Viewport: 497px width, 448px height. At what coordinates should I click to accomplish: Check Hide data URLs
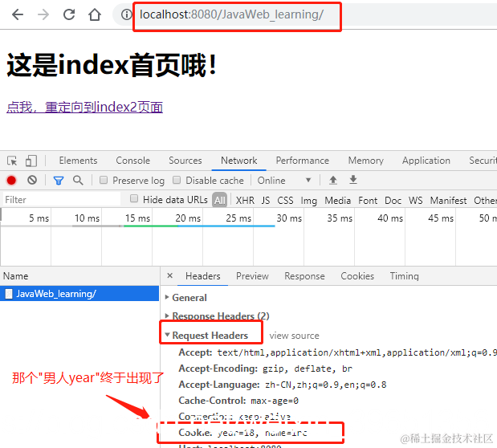click(x=134, y=199)
